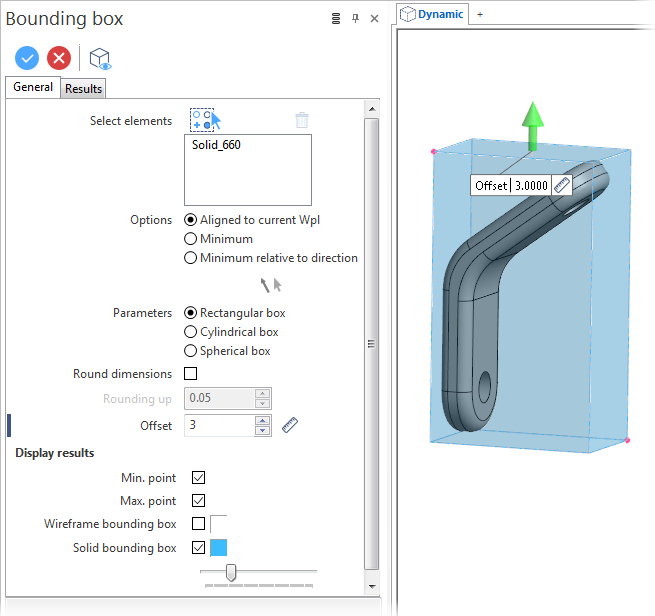The height and width of the screenshot is (616, 655).
Task: Decrease Offset value with down arrow
Action: pyautogui.click(x=262, y=431)
